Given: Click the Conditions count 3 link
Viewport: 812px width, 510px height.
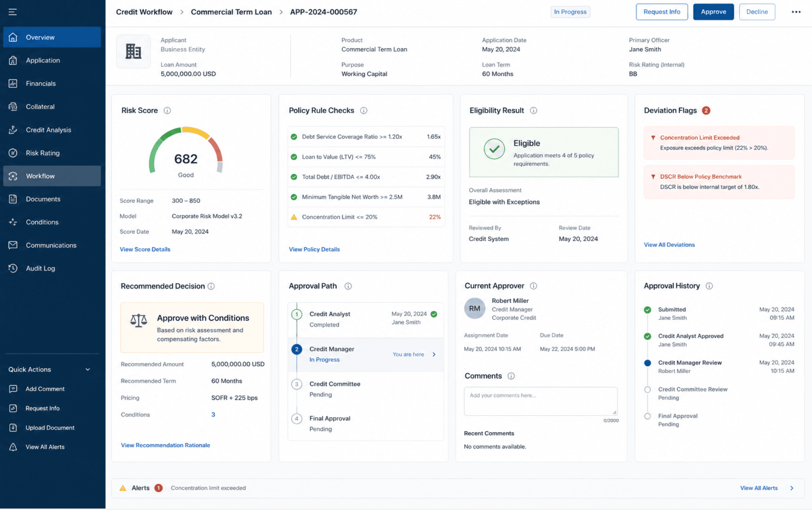Looking at the screenshot, I should [213, 414].
